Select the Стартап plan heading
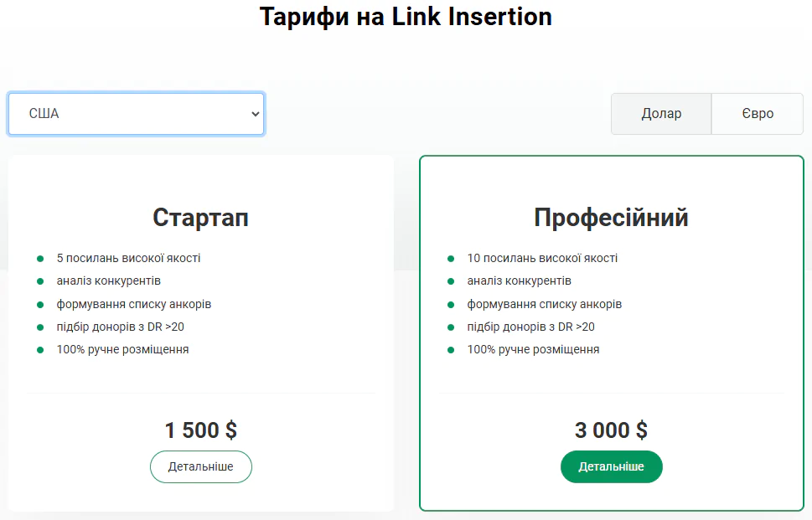This screenshot has height=520, width=812. tap(200, 218)
